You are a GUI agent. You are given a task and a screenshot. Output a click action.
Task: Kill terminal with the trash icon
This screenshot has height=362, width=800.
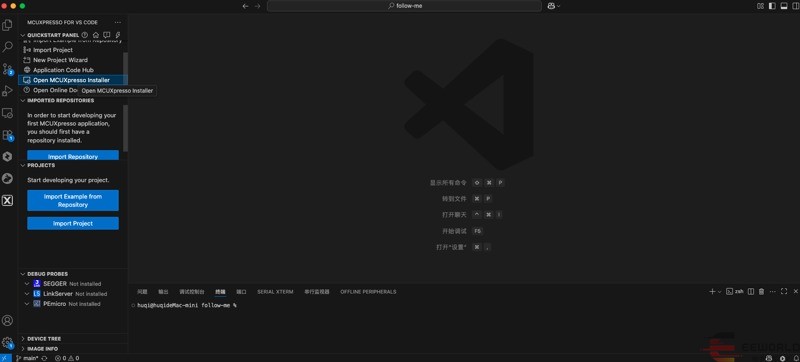[761, 292]
